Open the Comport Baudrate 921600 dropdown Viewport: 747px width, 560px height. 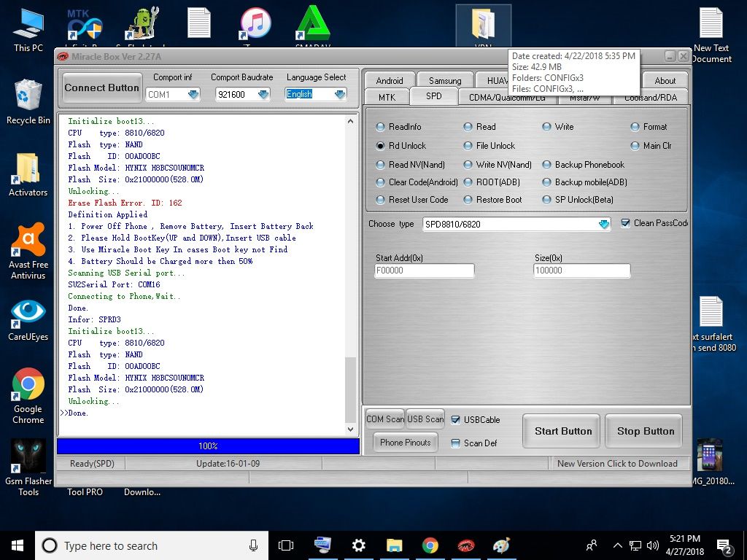(263, 94)
